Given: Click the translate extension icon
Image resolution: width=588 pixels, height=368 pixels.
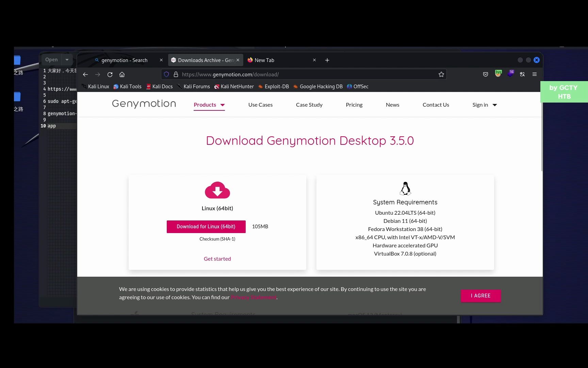Looking at the screenshot, I should (x=522, y=74).
